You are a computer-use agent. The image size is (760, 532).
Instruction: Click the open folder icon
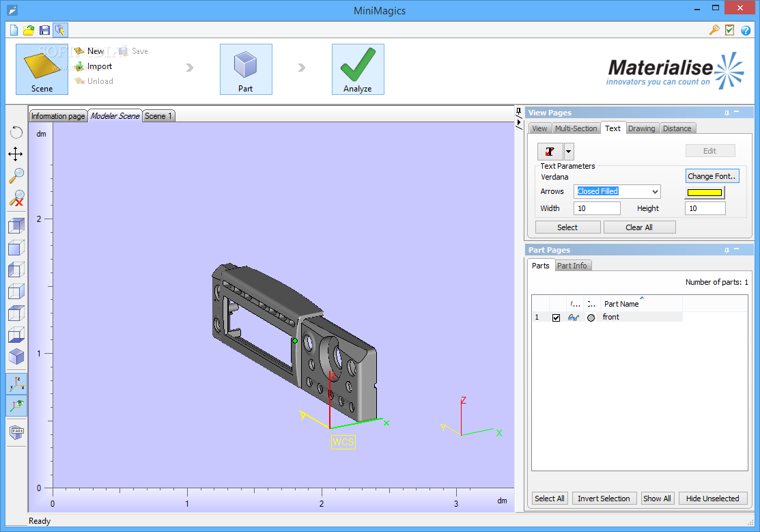[x=29, y=30]
